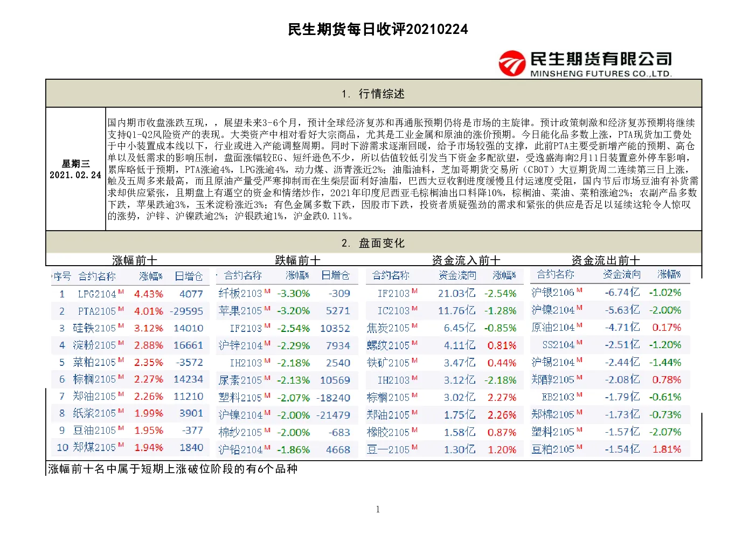The height and width of the screenshot is (534, 756).
Task: Select the 豆油2105 contract cell
Action: pos(99,430)
